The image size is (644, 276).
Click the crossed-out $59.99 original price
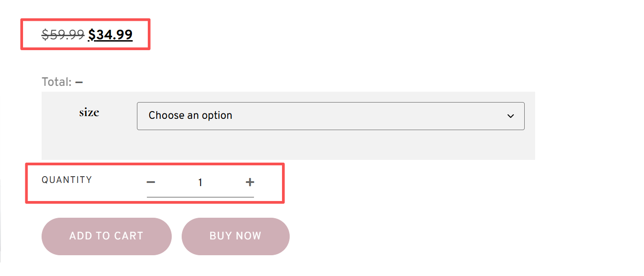pos(63,35)
